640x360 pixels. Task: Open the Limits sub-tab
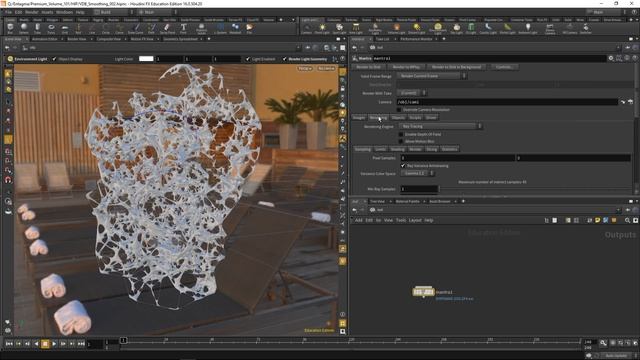coord(380,149)
